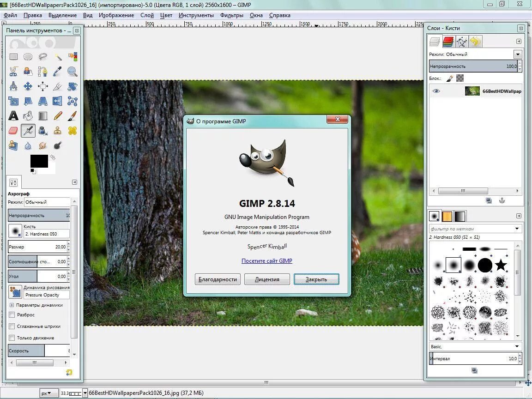532x399 pixels.
Task: Select the Flip tool
Action: tap(58, 101)
